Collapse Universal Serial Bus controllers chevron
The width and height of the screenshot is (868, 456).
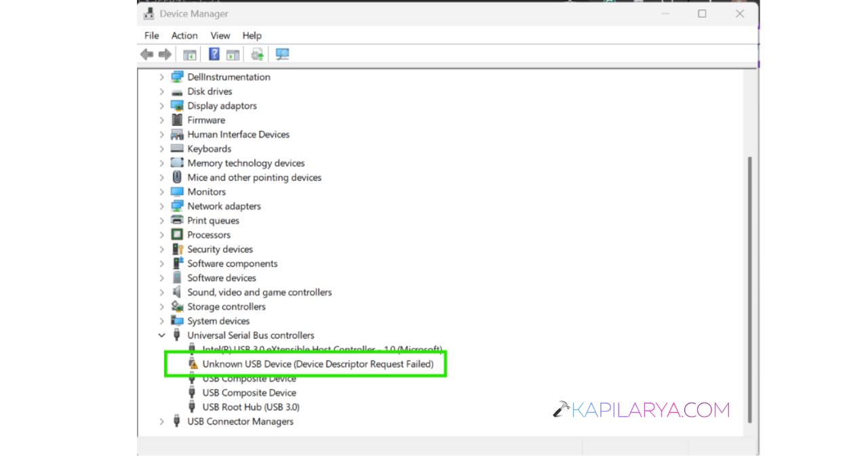(161, 335)
